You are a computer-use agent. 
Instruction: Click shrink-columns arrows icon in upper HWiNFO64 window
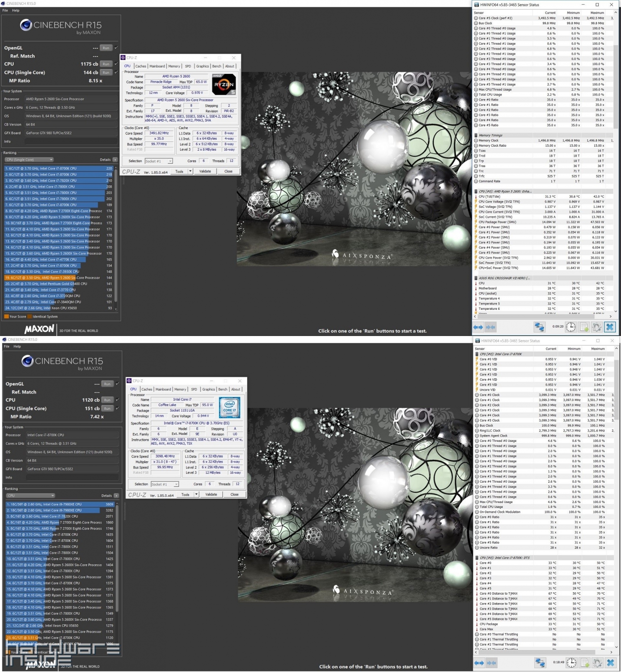click(491, 327)
